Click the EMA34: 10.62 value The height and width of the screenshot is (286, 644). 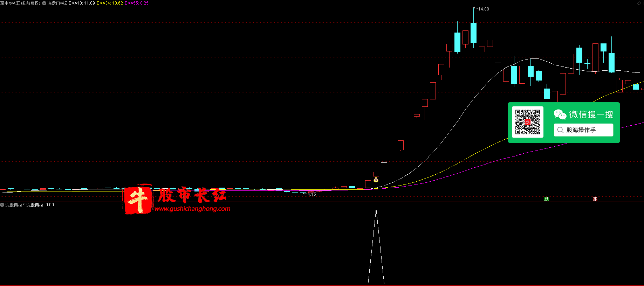pos(110,3)
